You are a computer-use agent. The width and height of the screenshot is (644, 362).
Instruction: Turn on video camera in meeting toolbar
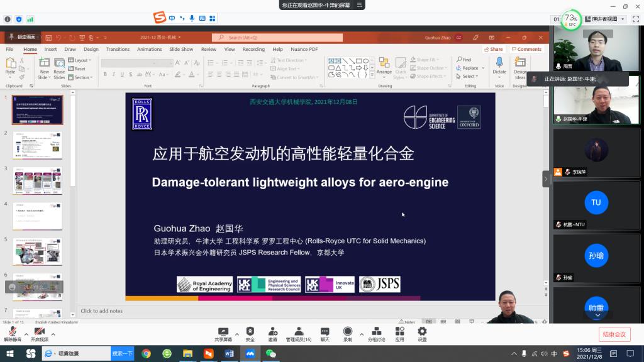(39, 332)
